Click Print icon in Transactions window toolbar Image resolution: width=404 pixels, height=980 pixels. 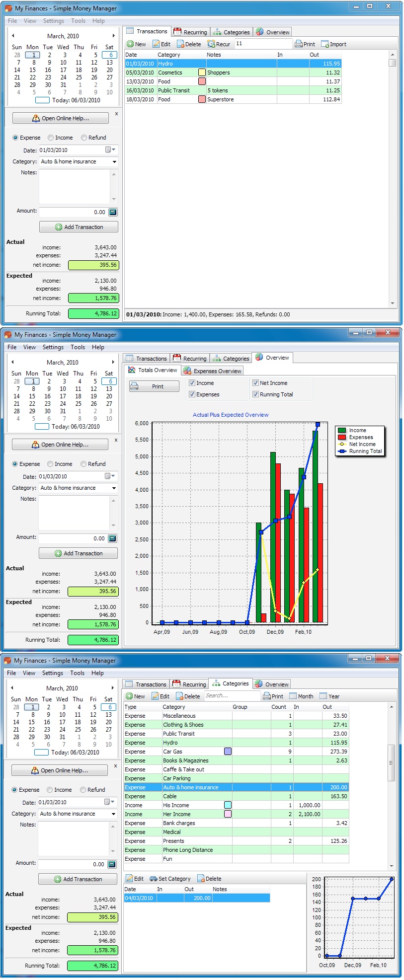pyautogui.click(x=299, y=44)
